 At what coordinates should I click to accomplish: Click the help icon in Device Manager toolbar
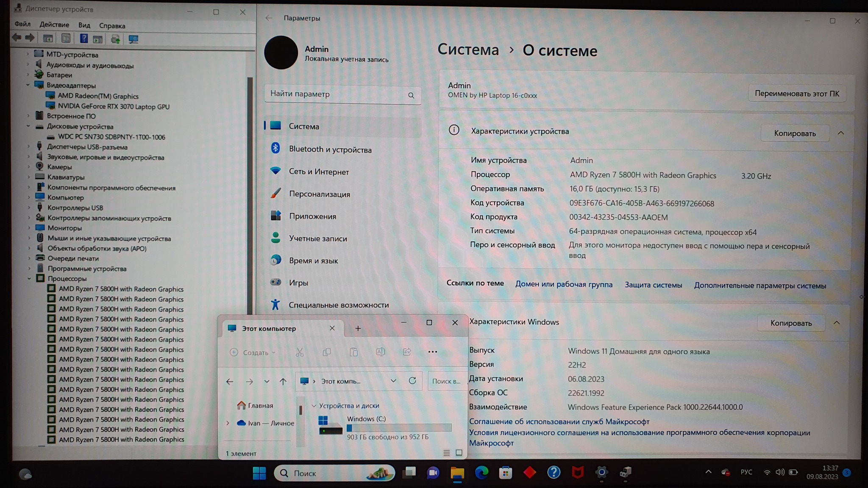84,39
